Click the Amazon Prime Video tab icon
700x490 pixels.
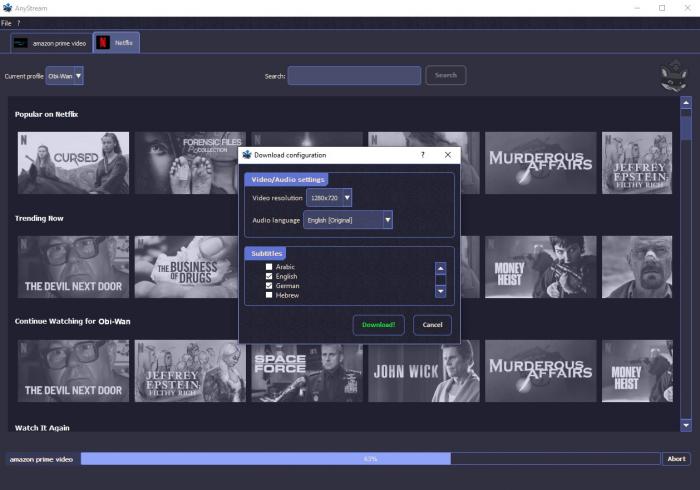pyautogui.click(x=21, y=43)
